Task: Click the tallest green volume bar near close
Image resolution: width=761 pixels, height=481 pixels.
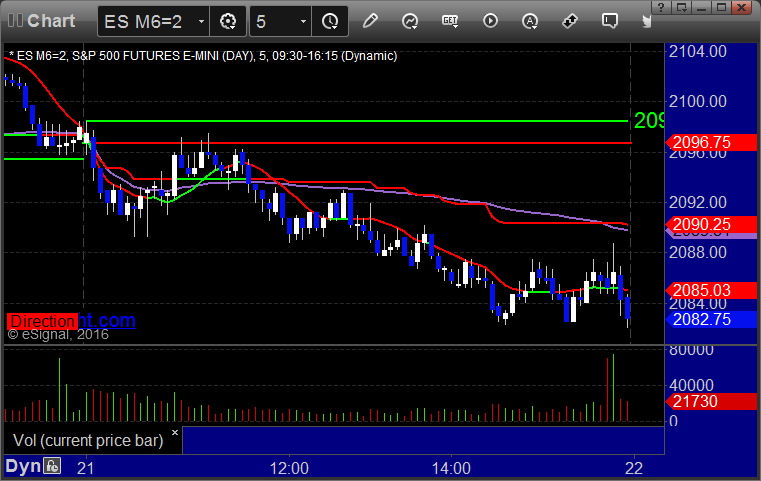Action: pos(613,387)
